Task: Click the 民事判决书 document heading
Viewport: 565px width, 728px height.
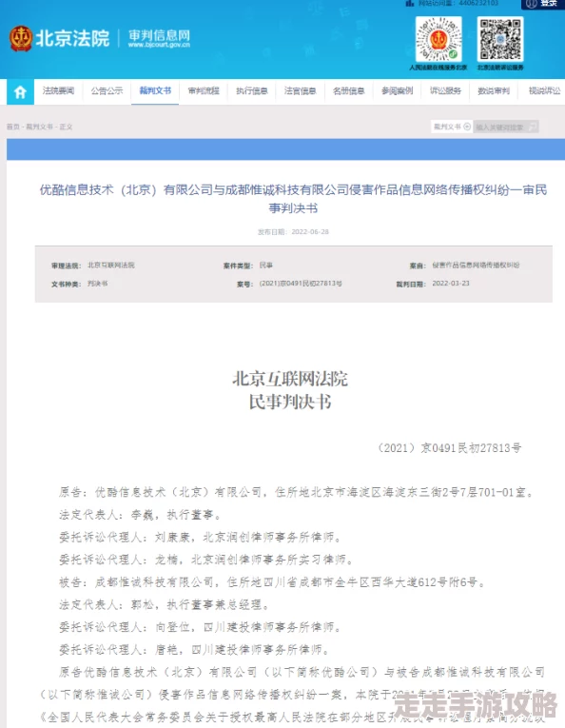Action: (290, 402)
